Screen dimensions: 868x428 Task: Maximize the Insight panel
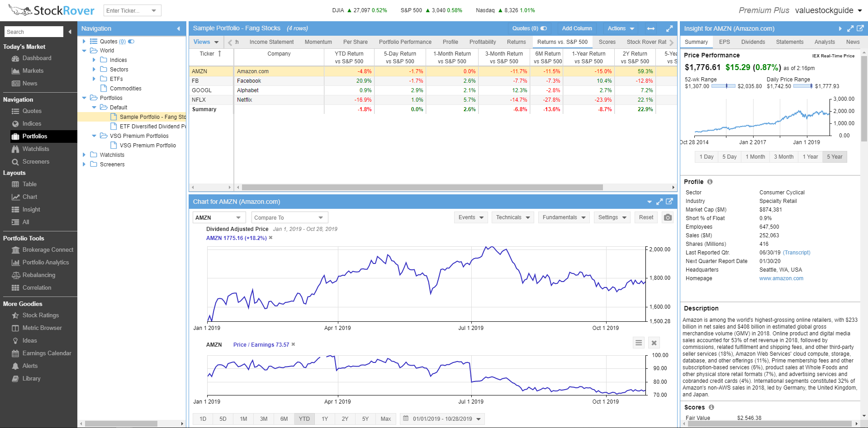[850, 28]
